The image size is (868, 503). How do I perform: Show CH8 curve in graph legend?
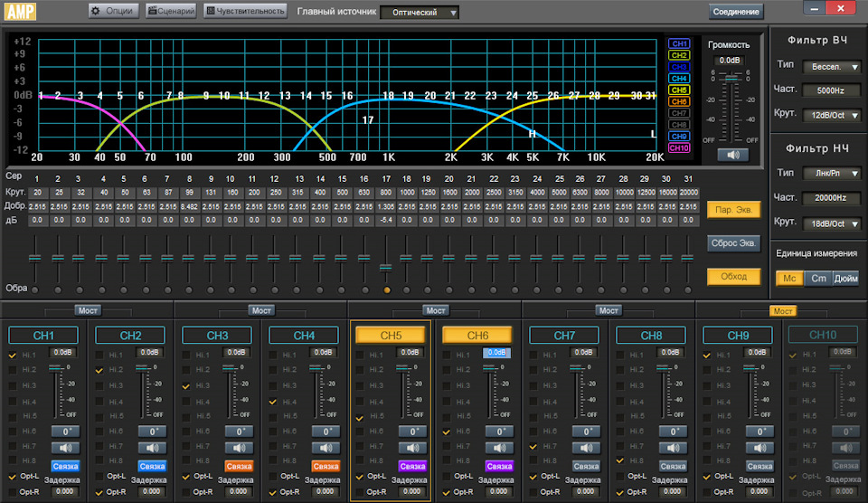click(679, 125)
